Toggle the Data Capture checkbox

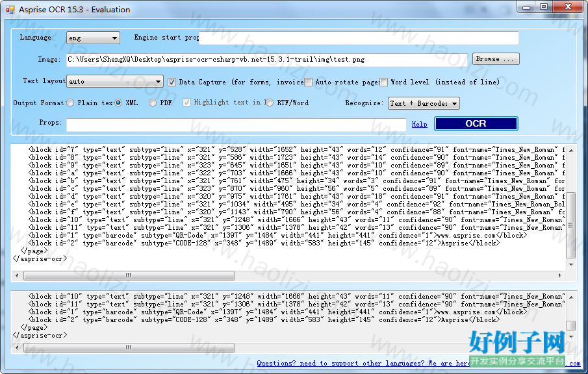(x=172, y=82)
